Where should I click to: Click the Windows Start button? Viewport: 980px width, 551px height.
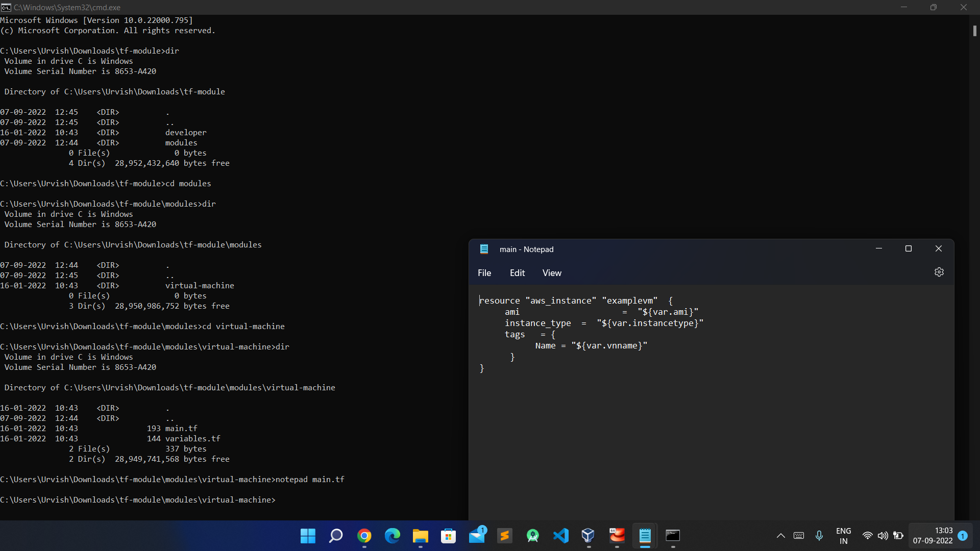click(x=308, y=536)
